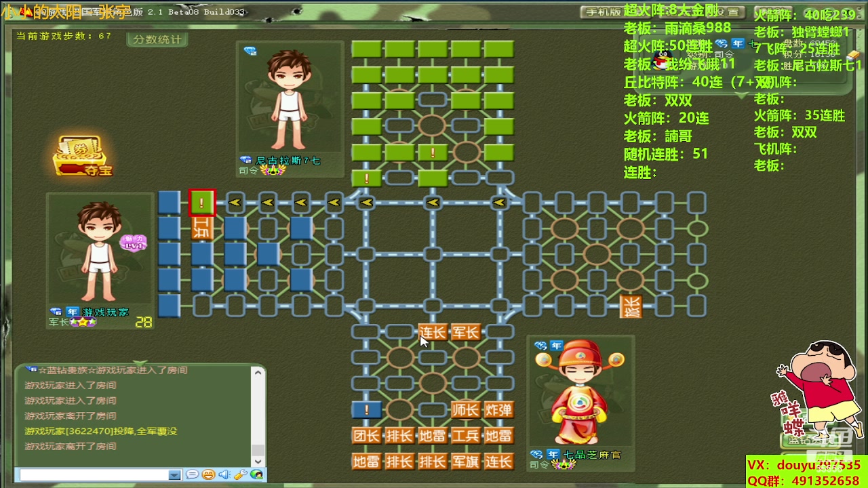The image size is (868, 488).
Task: Click rank insignia beside 司令 under 尼古拉斯?七
Action: pos(273,171)
